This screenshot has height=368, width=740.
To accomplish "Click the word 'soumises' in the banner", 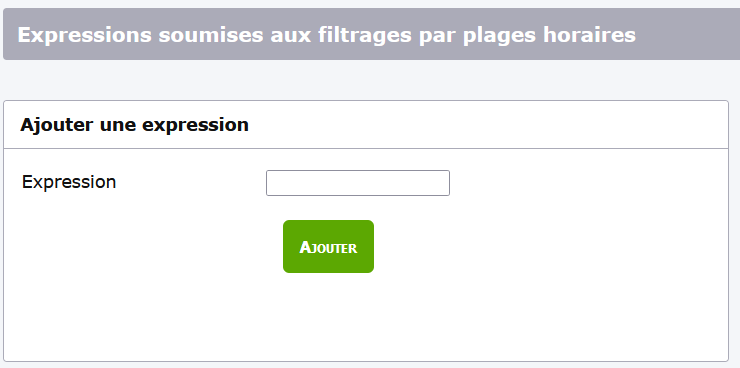I will click(210, 35).
